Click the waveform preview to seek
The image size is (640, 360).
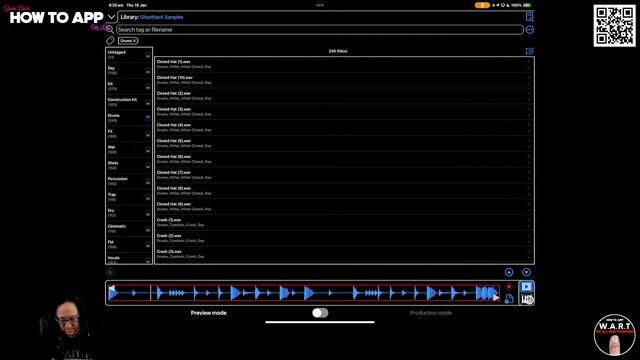304,293
